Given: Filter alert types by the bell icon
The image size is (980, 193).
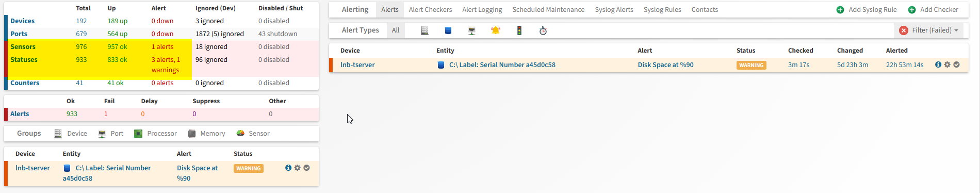Looking at the screenshot, I should pyautogui.click(x=496, y=30).
